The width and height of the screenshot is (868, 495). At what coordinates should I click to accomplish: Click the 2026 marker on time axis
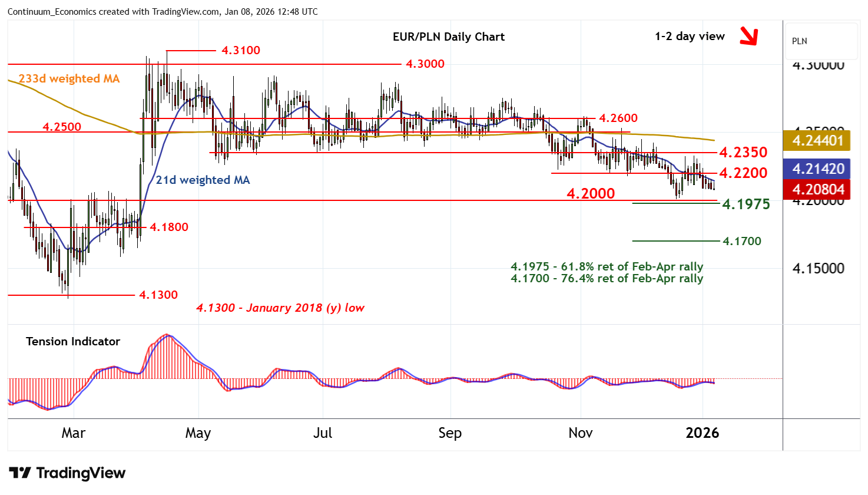(x=702, y=433)
